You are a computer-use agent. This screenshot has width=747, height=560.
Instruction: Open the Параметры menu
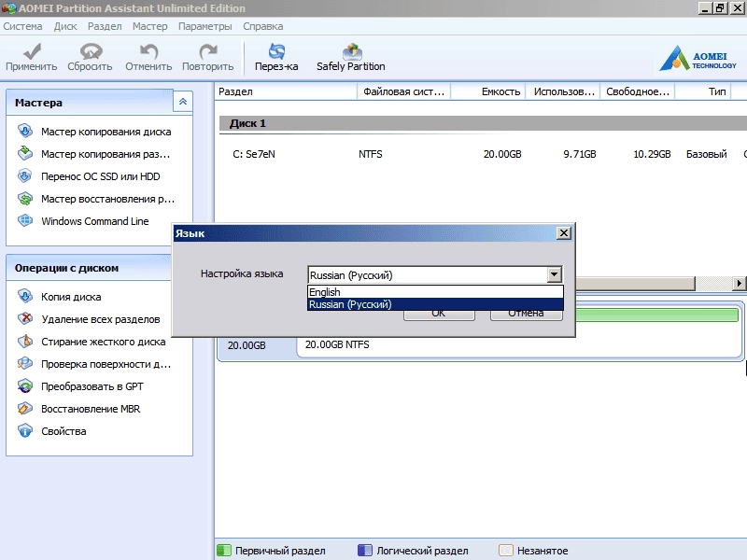click(x=205, y=26)
